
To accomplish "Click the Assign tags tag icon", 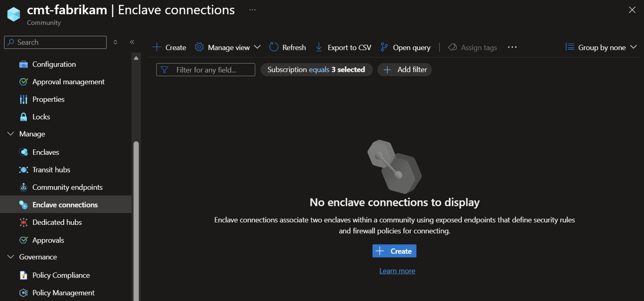I will tap(452, 47).
